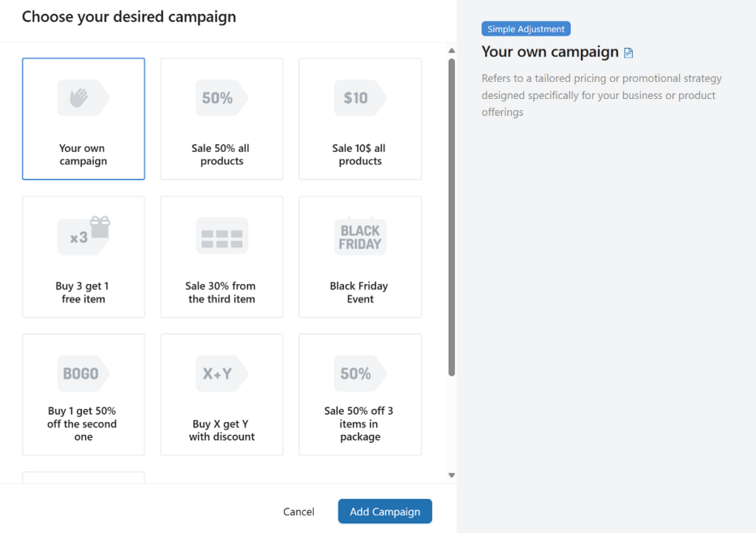Click the Your own campaign heading link
756x533 pixels.
point(550,52)
